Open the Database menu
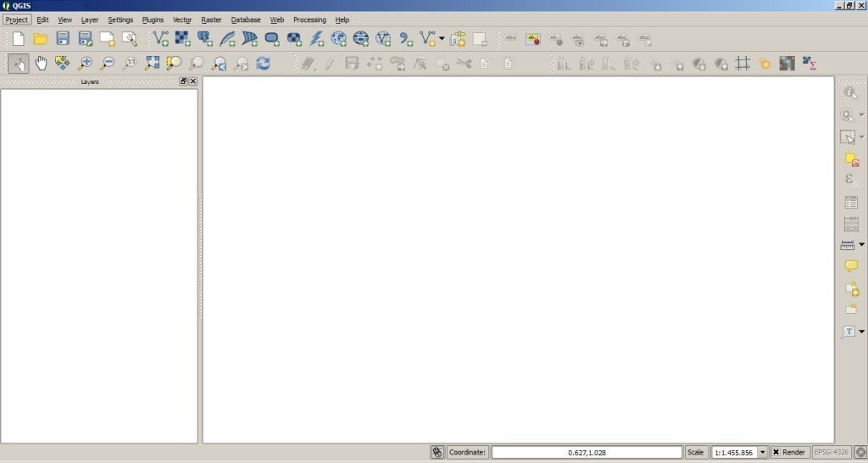 [x=246, y=20]
